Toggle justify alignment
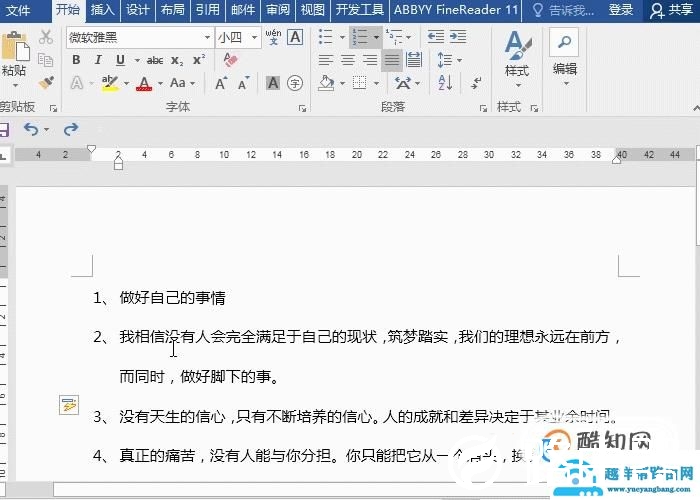 pyautogui.click(x=392, y=60)
